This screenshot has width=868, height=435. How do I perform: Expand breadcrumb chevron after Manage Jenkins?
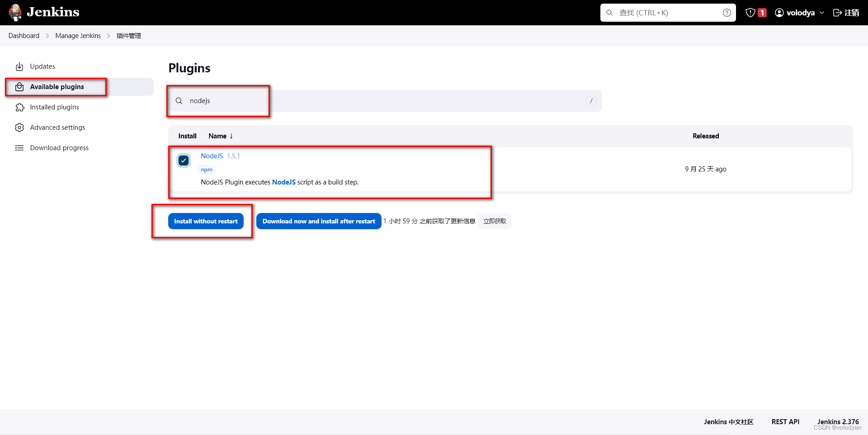[x=108, y=36]
